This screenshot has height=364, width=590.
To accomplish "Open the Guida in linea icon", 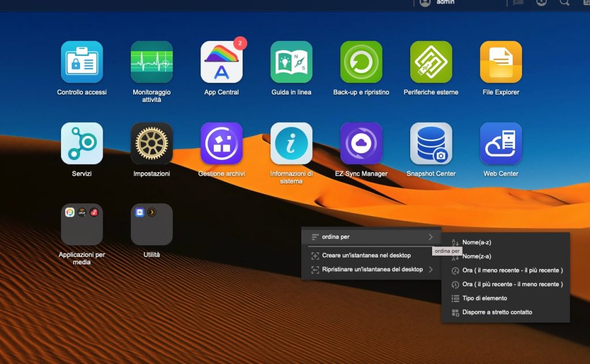I will pyautogui.click(x=292, y=62).
